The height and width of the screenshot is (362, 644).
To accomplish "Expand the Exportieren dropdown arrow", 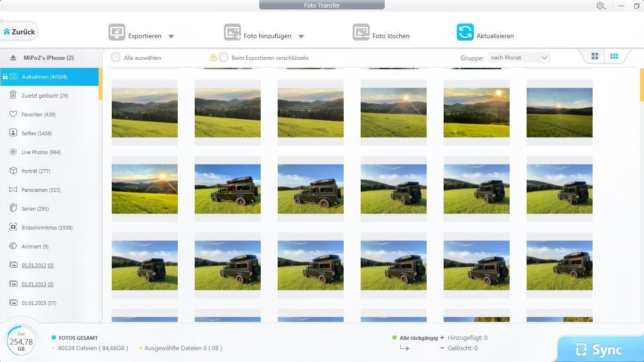I will coord(171,36).
